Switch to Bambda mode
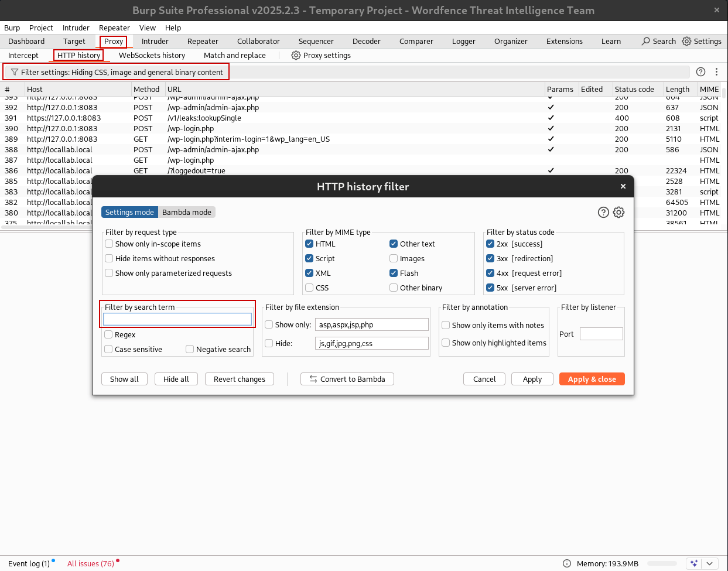 [186, 212]
